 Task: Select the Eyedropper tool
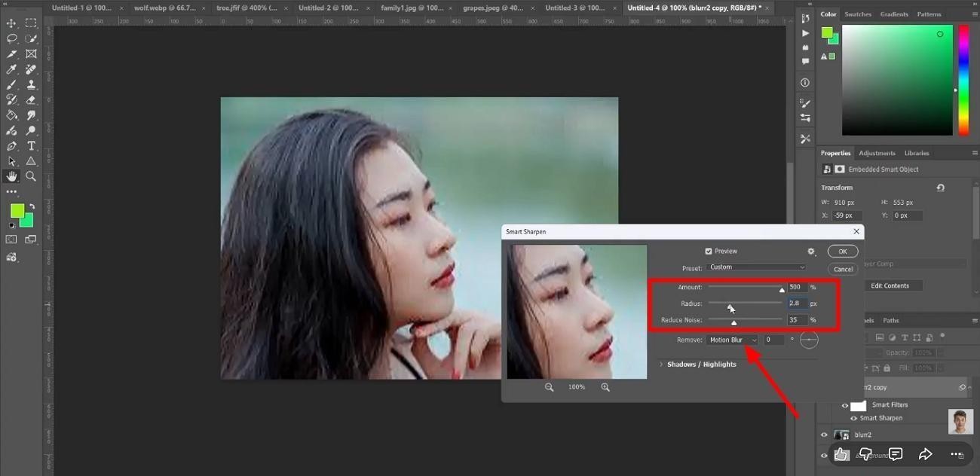(x=12, y=69)
